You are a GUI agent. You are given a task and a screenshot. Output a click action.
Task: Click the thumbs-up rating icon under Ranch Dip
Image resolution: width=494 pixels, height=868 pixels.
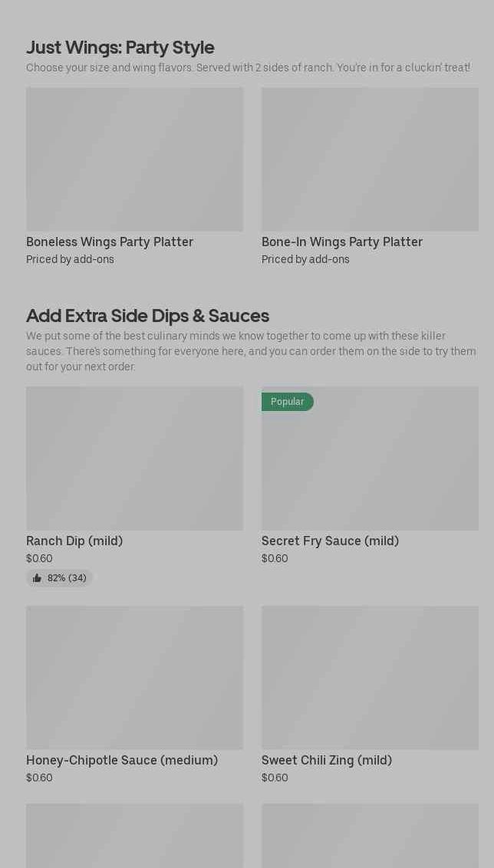pos(37,578)
